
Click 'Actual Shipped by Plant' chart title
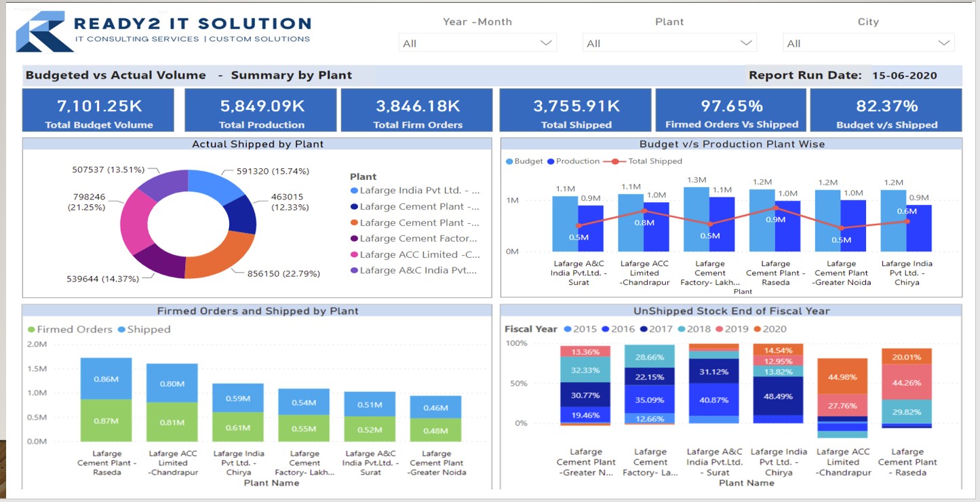258,144
